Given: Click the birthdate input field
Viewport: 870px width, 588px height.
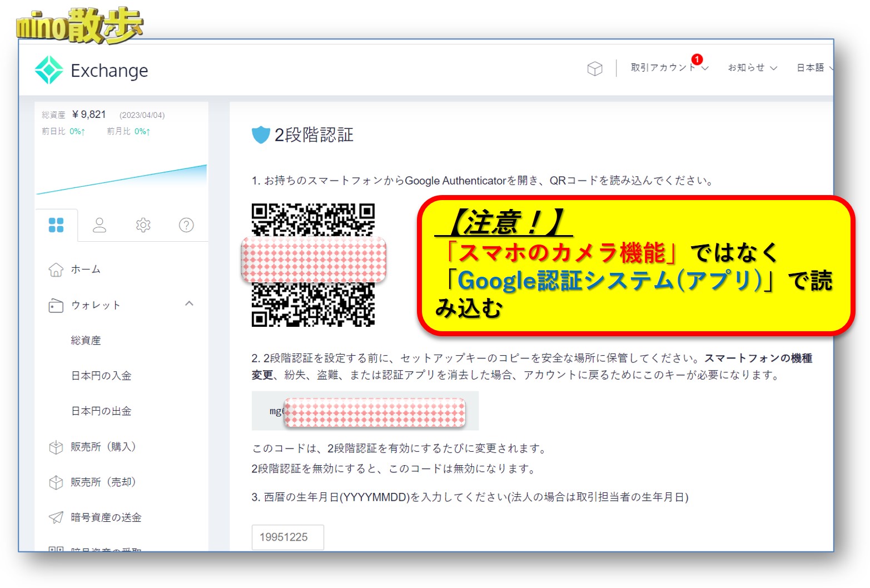Looking at the screenshot, I should coord(287,537).
